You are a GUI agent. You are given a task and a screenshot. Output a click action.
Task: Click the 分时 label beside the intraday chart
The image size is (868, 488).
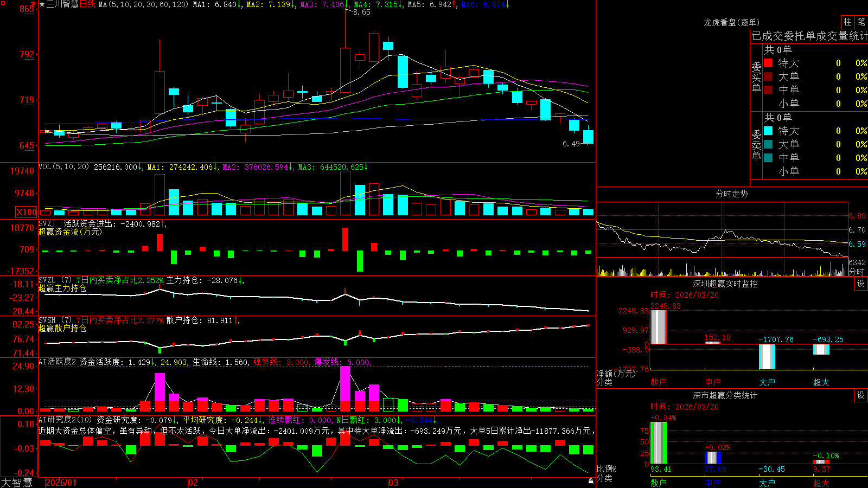(857, 272)
